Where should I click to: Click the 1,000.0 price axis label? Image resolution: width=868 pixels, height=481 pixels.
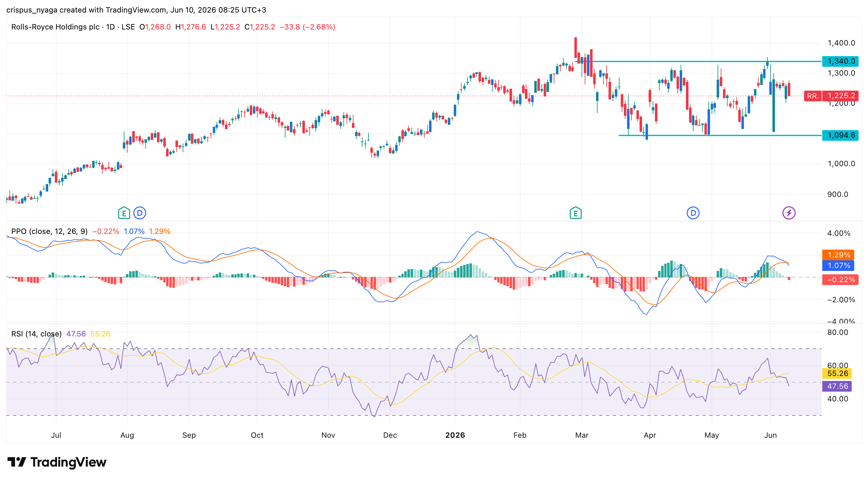tap(841, 164)
